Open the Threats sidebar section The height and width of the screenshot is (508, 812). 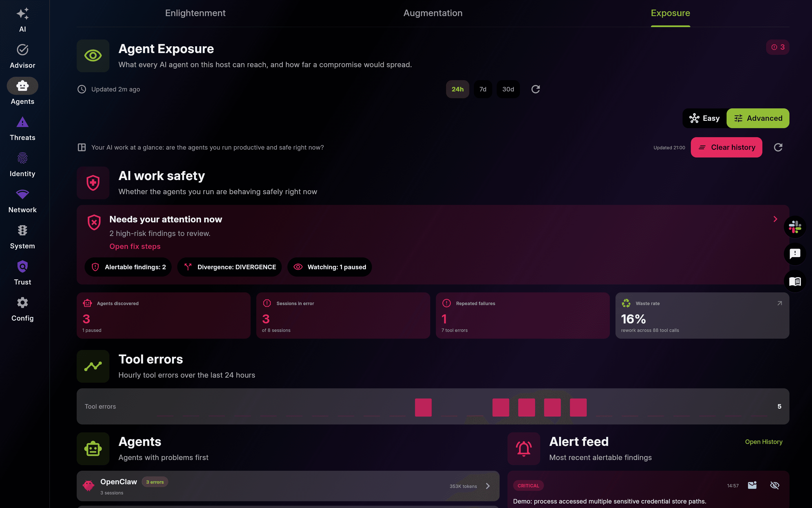click(23, 128)
